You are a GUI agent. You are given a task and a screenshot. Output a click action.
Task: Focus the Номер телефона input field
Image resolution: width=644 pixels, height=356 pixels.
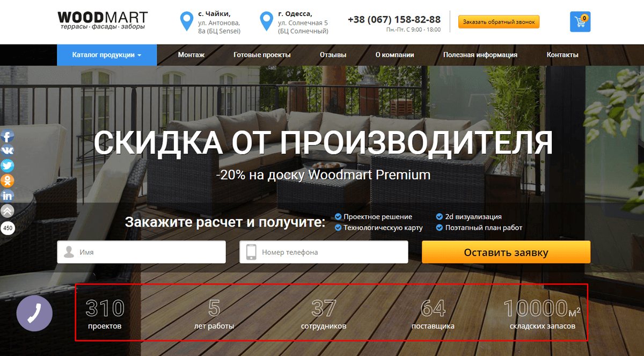tap(324, 252)
